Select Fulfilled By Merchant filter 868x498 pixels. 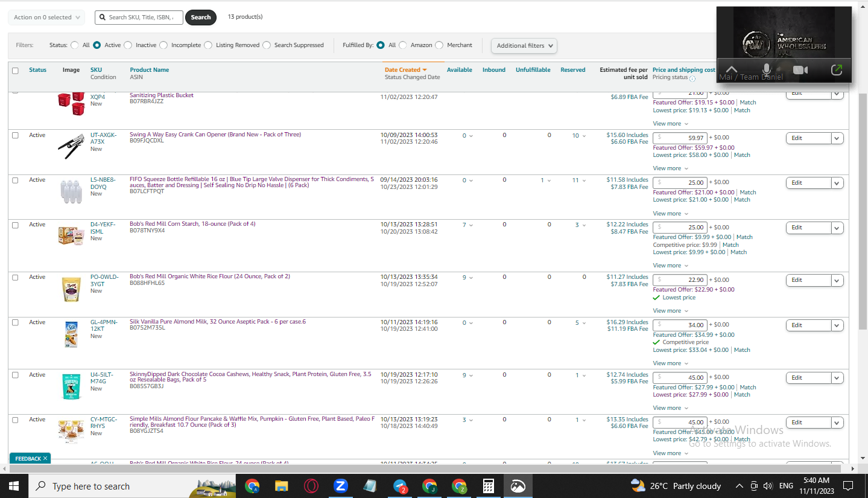click(439, 45)
